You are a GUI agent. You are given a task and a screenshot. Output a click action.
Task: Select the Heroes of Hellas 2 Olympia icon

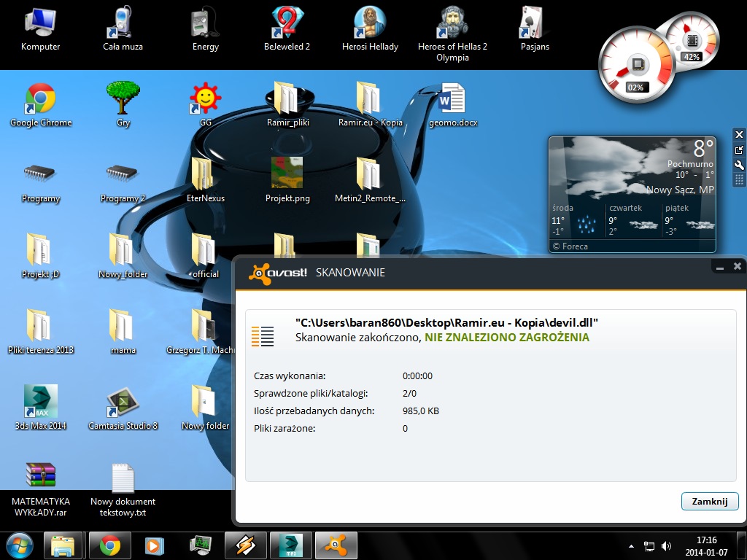452,34
